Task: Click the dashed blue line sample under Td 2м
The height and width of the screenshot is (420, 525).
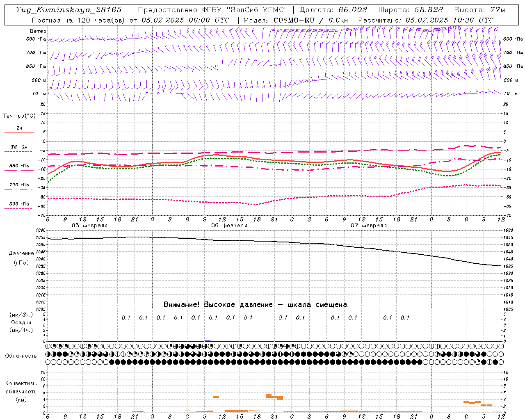Action: point(19,152)
